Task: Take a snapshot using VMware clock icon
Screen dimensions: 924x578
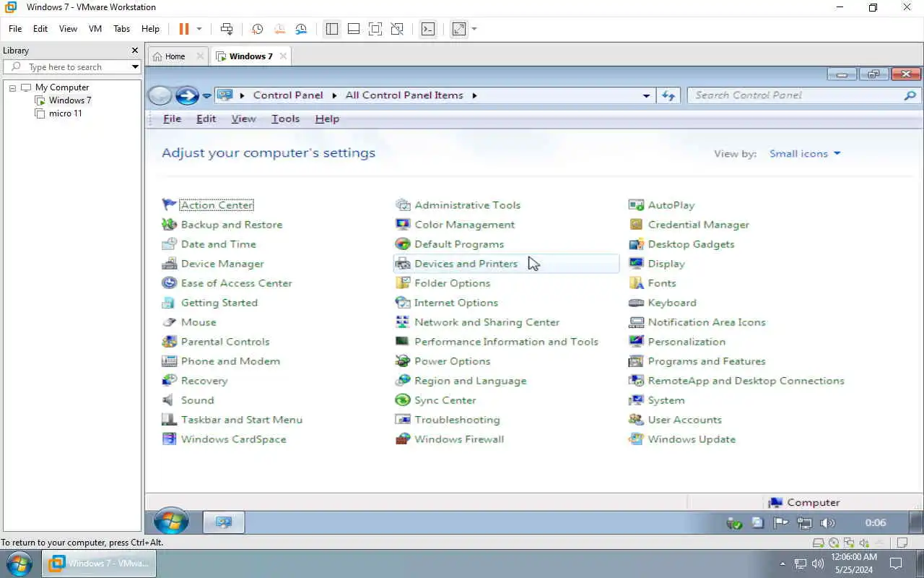Action: coord(257,29)
